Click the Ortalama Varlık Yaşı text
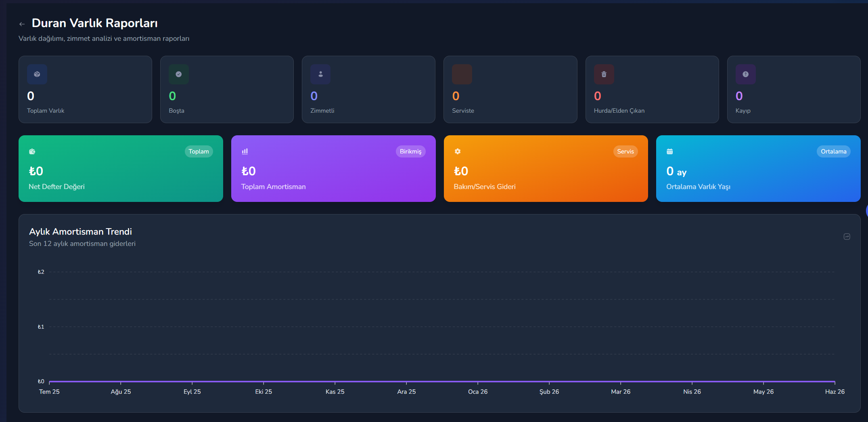868x422 pixels. 699,187
